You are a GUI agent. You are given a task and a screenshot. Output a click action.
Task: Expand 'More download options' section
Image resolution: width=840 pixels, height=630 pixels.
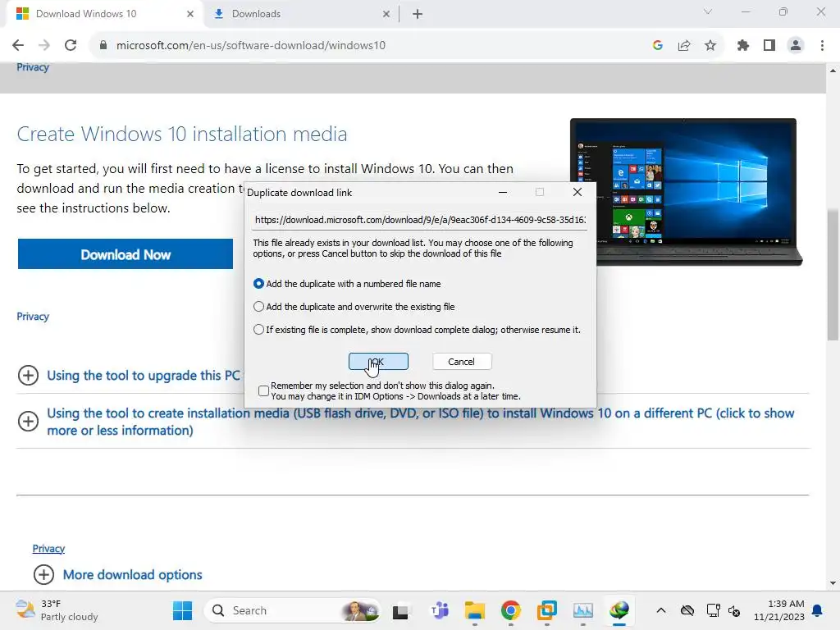132,575
